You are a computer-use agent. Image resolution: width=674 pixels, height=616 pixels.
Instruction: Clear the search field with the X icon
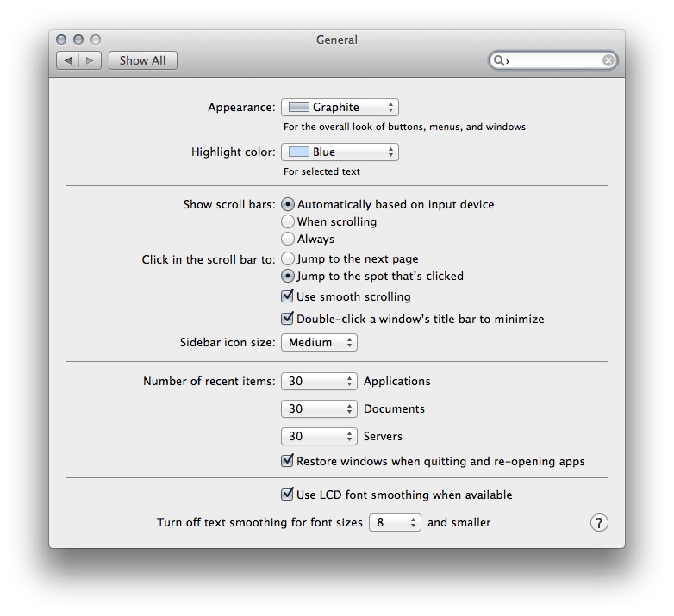tap(608, 60)
